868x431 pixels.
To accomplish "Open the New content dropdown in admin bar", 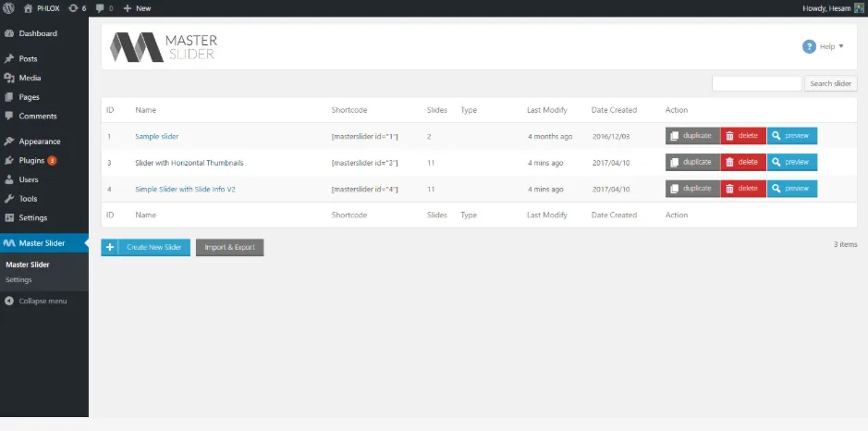I will (x=137, y=8).
